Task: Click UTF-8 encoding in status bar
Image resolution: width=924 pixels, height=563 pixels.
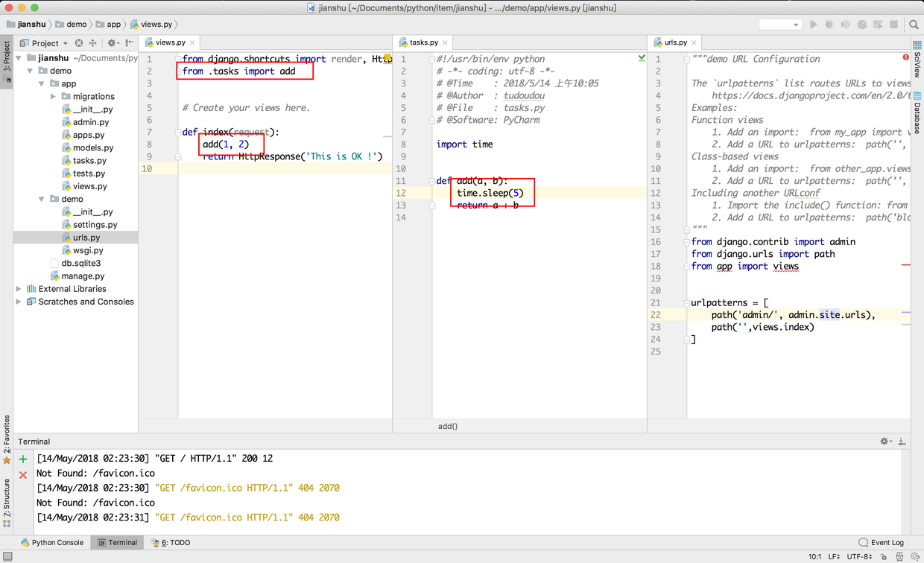Action: coord(859,556)
